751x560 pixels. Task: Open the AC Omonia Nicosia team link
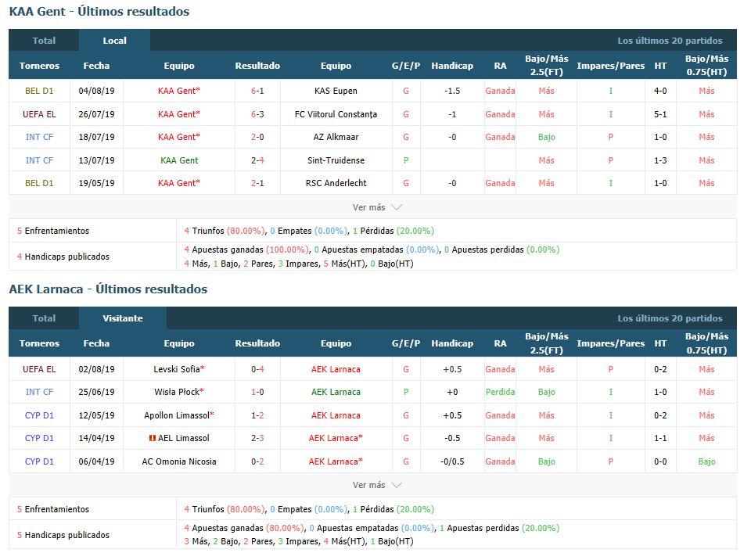[179, 461]
